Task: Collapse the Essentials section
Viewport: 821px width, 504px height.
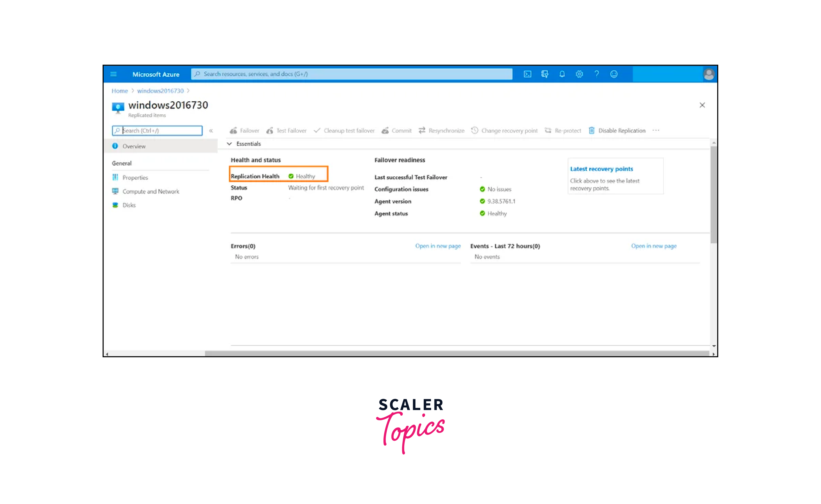Action: coord(229,144)
